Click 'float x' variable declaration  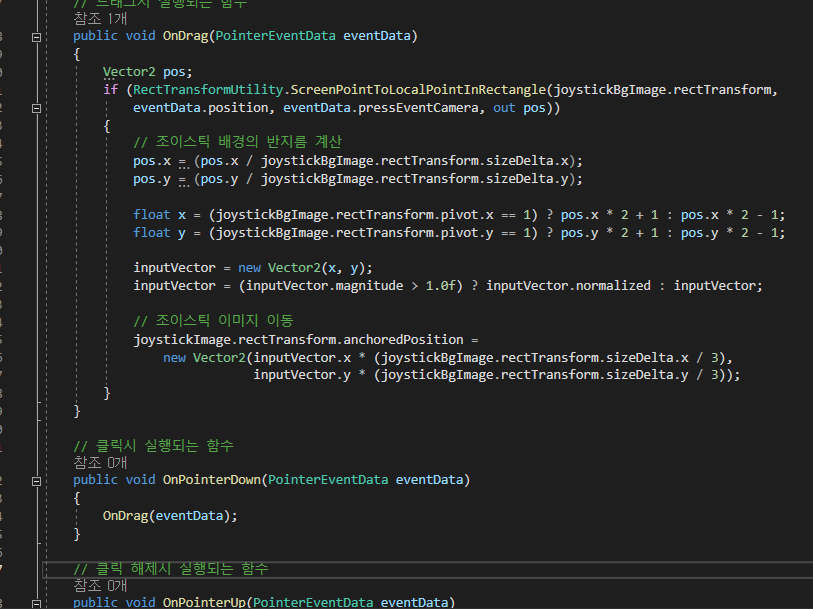[x=159, y=215]
